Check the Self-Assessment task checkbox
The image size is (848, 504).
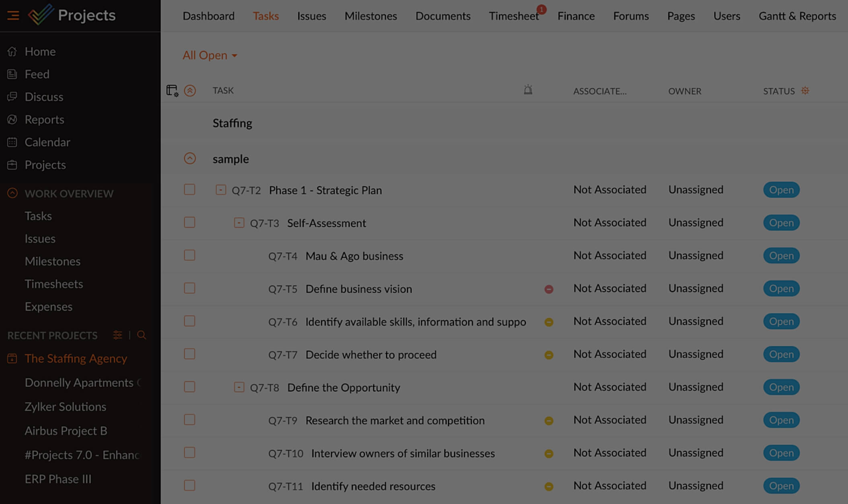tap(189, 222)
